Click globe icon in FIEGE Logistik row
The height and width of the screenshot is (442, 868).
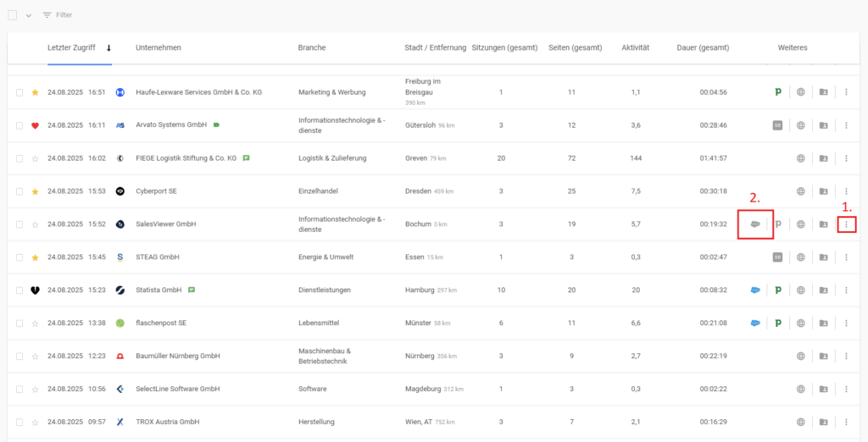800,158
